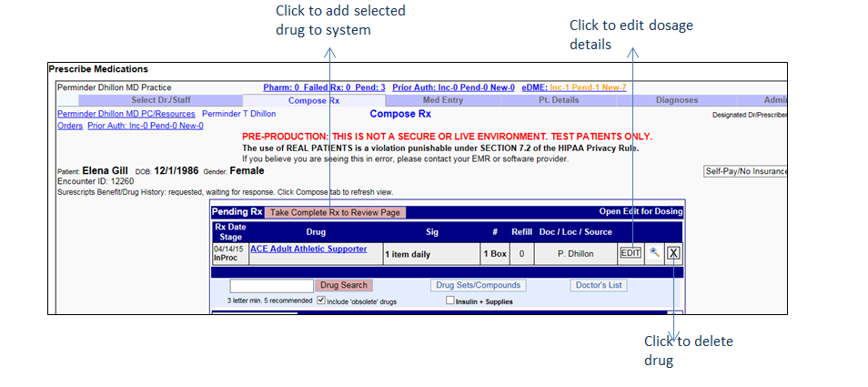This screenshot has height=387, width=868.
Task: Delete the ACE Adult Athletic Supporter drug with X
Action: tap(673, 253)
